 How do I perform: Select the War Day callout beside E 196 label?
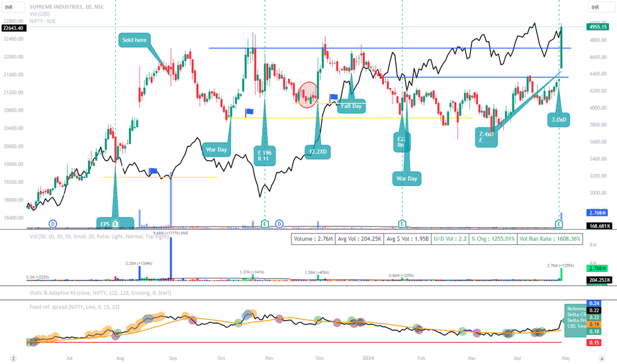(216, 150)
